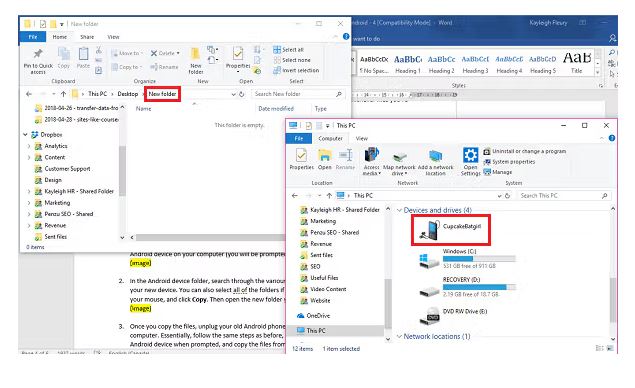Expand the Marketing folder in New folder window
Viewport: 635px width, 388px height.
[29, 203]
